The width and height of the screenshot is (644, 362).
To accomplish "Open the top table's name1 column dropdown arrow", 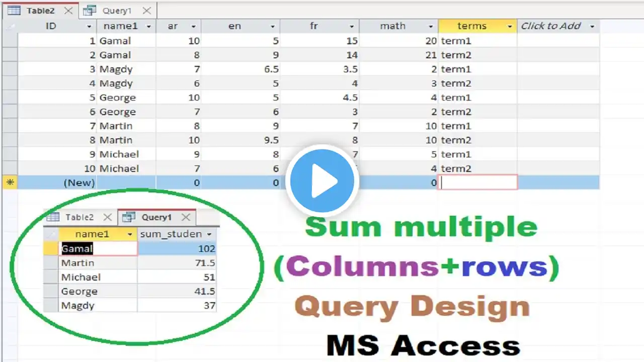I will click(148, 27).
